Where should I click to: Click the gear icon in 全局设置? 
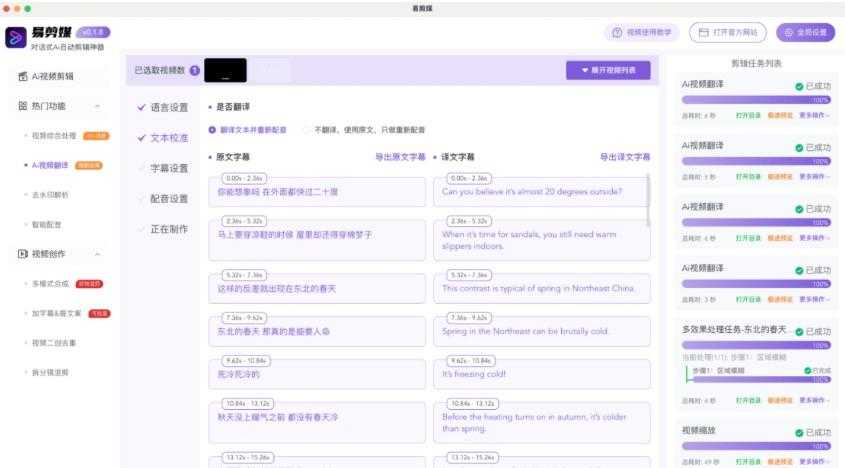tap(788, 33)
